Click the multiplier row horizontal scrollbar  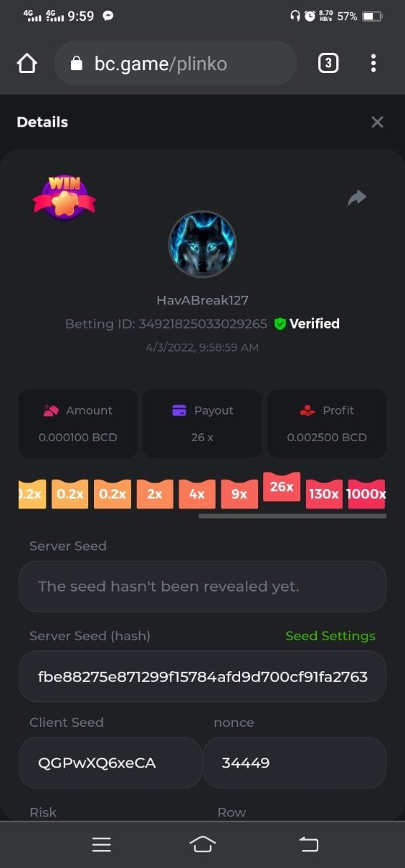(292, 516)
